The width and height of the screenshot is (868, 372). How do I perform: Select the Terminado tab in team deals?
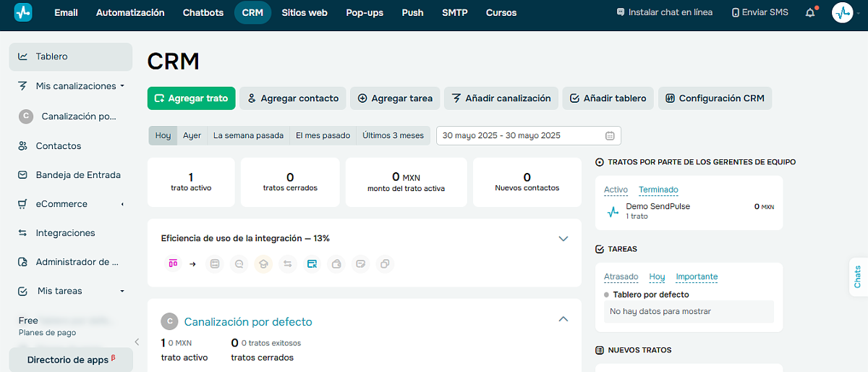coord(658,190)
